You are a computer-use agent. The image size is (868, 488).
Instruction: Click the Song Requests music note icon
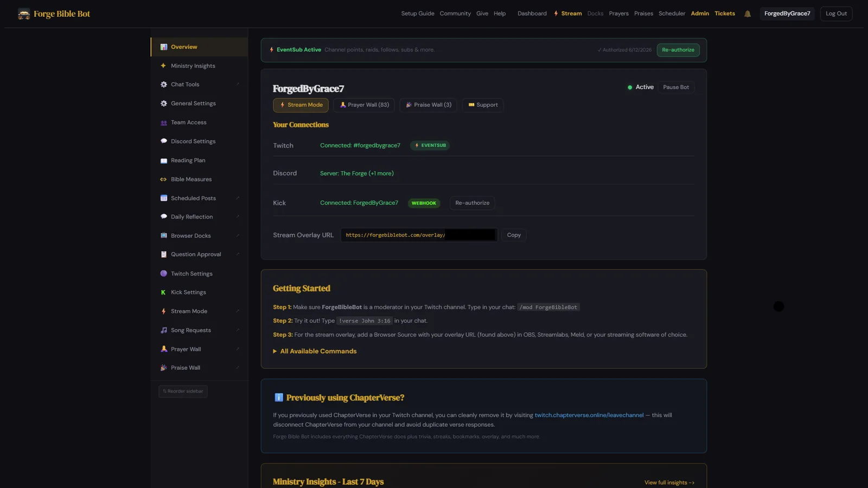tap(164, 330)
